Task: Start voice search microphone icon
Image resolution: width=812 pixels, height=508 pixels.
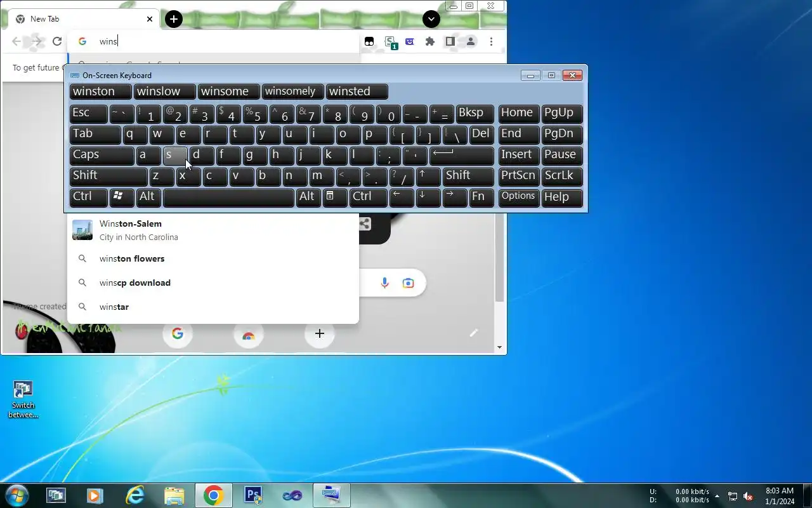Action: pyautogui.click(x=384, y=283)
